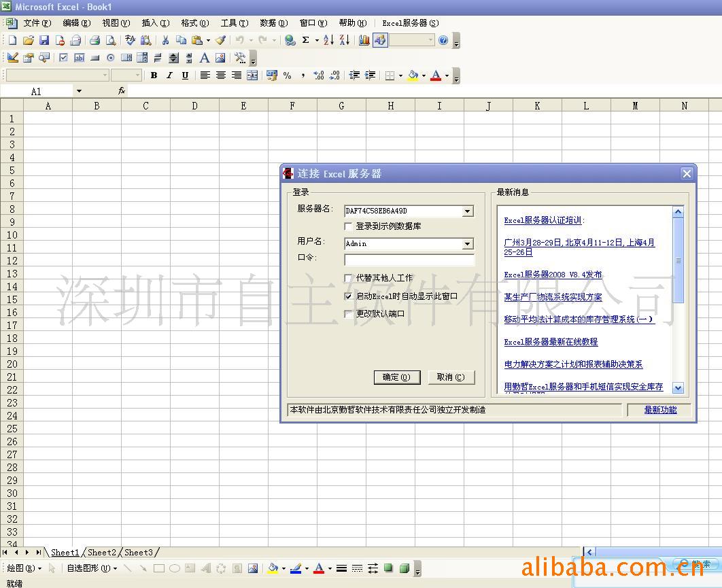
Task: Create a new blank workbook
Action: pyautogui.click(x=12, y=41)
